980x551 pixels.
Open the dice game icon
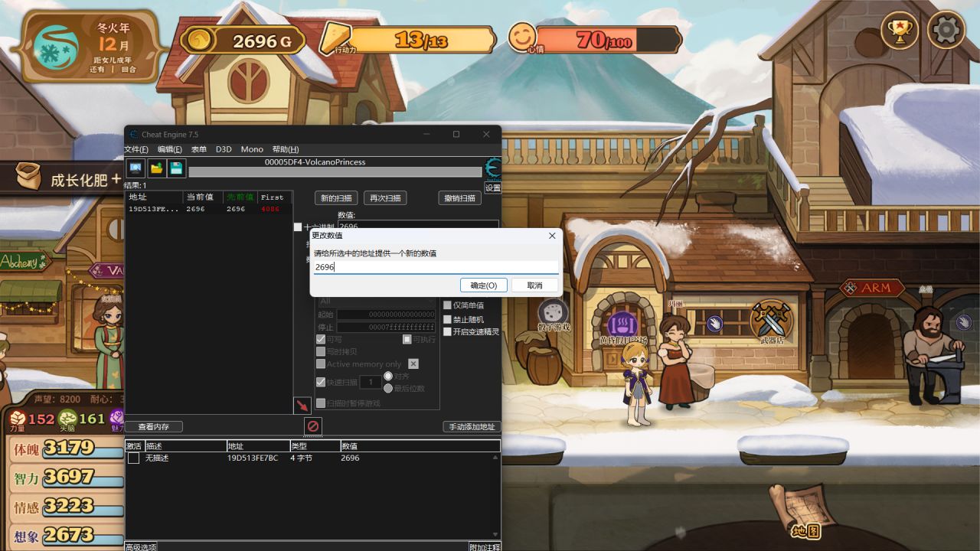(553, 312)
